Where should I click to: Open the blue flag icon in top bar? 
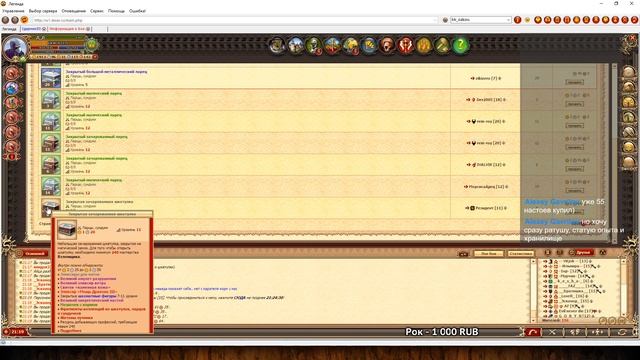pos(369,45)
